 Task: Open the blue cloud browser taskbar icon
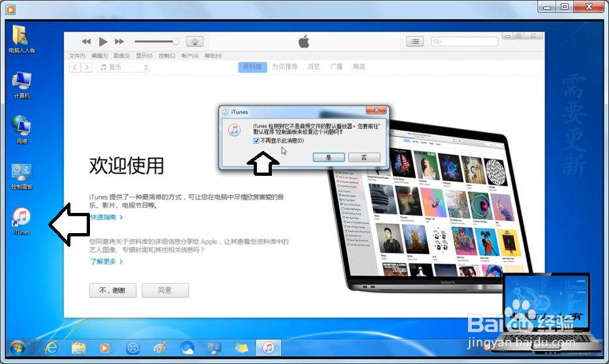tap(187, 348)
